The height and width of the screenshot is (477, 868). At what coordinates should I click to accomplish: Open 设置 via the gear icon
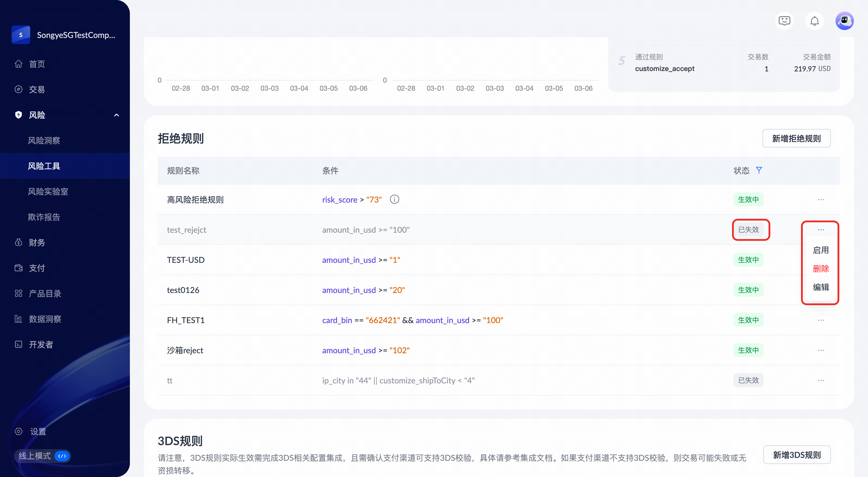(x=19, y=432)
